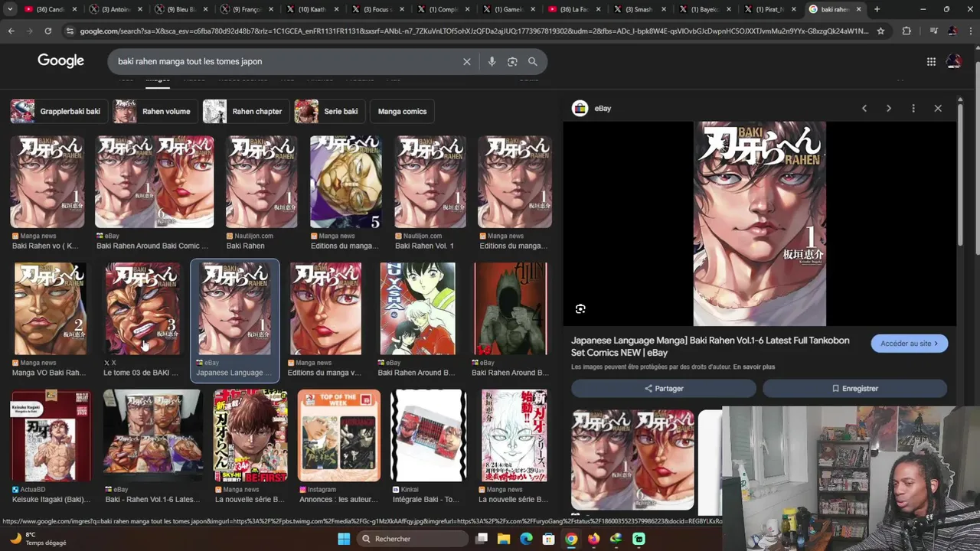Click the eBay source name in the preview header
The width and height of the screenshot is (980, 551).
click(x=603, y=109)
